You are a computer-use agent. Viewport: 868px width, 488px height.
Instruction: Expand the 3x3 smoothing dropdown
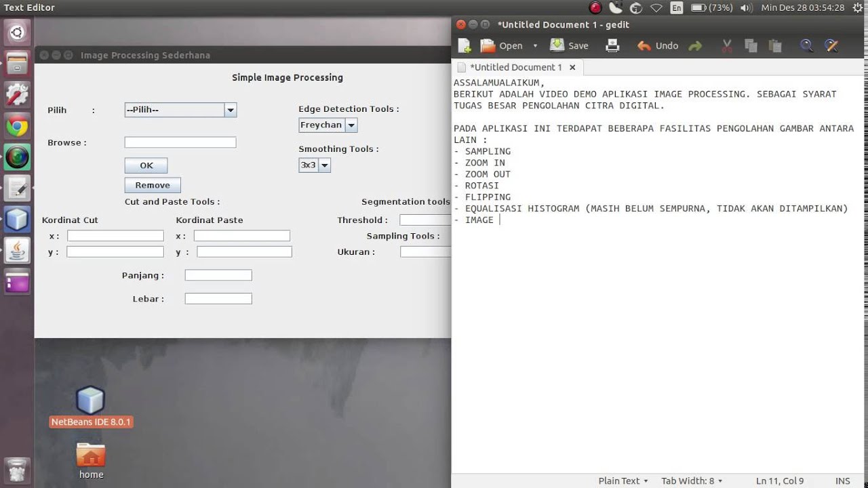(324, 165)
